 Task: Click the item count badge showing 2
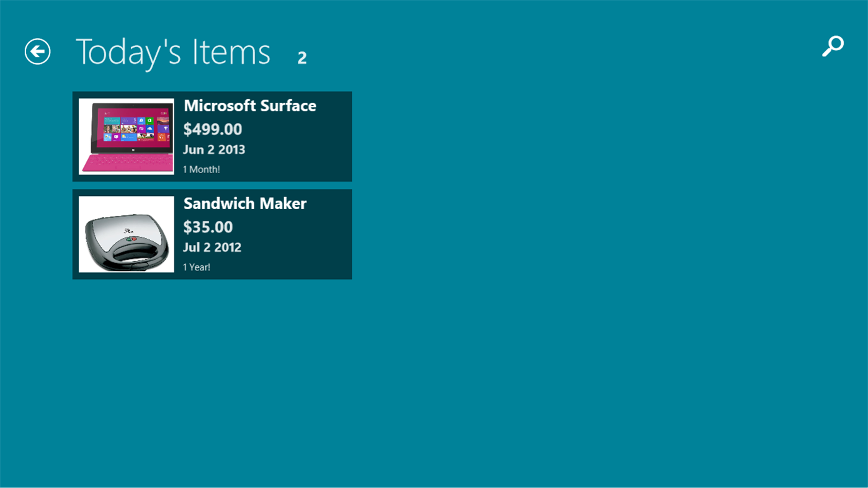[x=302, y=57]
